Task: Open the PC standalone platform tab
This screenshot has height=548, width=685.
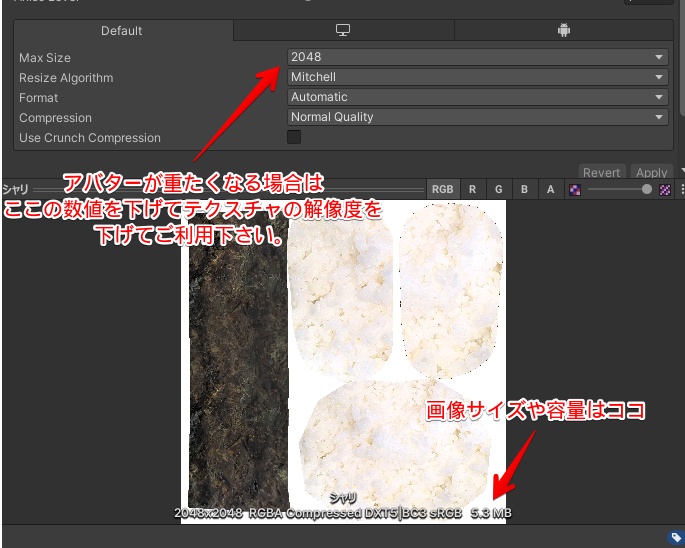Action: (x=343, y=31)
